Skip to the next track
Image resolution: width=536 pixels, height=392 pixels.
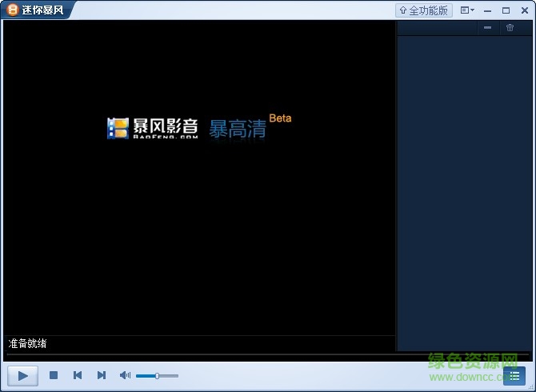click(x=102, y=375)
